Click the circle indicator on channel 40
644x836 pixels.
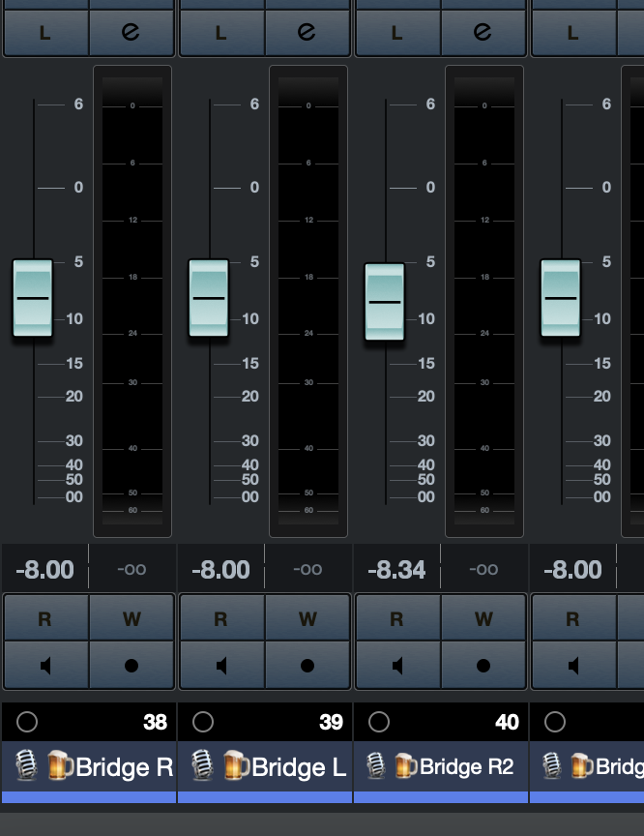point(379,722)
